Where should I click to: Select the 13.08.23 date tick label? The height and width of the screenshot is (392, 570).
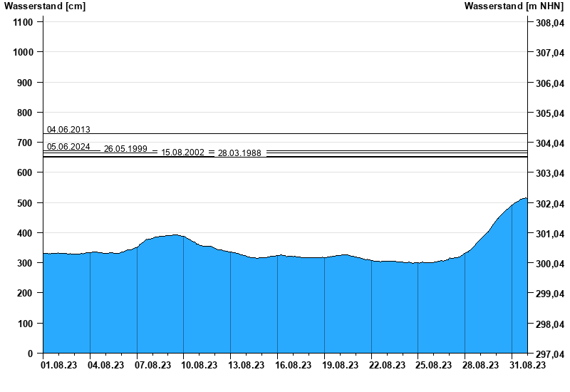[247, 365]
